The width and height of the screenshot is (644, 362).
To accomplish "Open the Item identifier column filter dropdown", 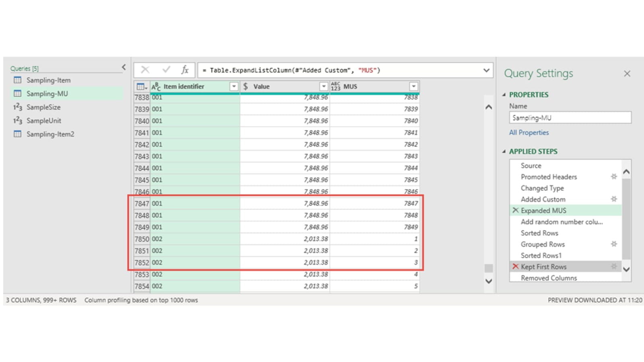I will coord(233,86).
